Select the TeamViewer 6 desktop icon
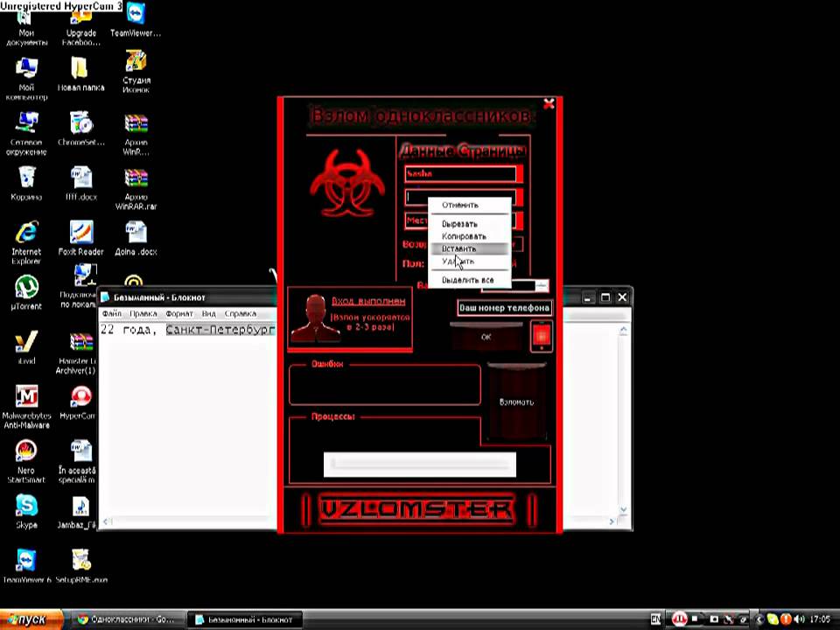Viewport: 840px width, 630px height. point(26,566)
